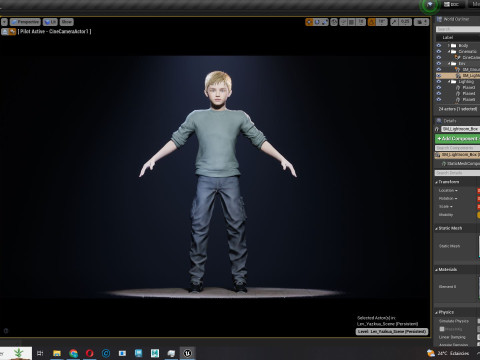Collapse the Static Mesh section
Viewport: 480px width, 360px height.
pyautogui.click(x=436, y=228)
